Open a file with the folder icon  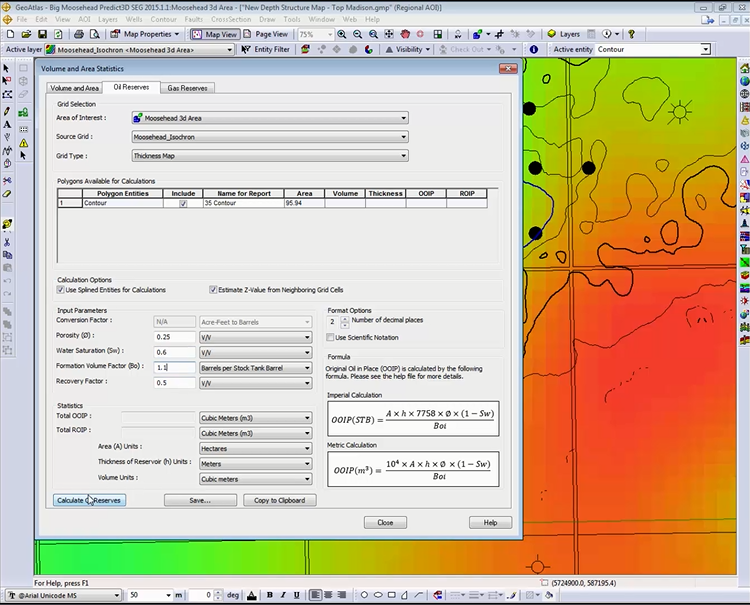point(26,34)
